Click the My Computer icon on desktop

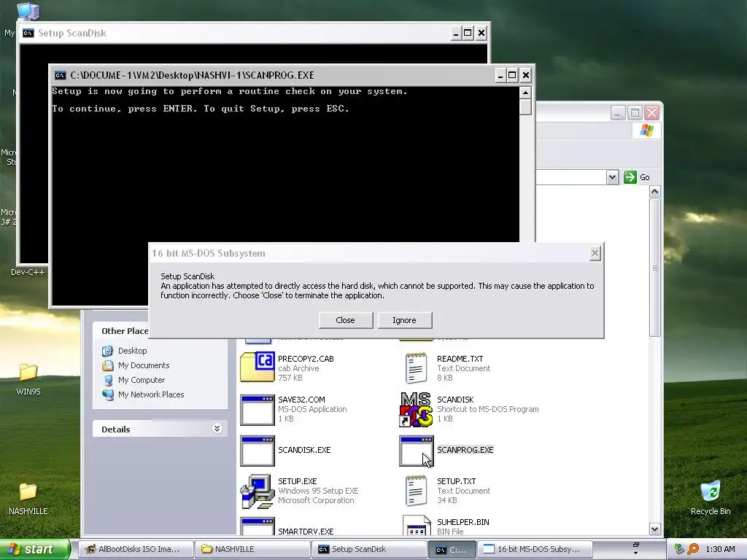coord(28,10)
